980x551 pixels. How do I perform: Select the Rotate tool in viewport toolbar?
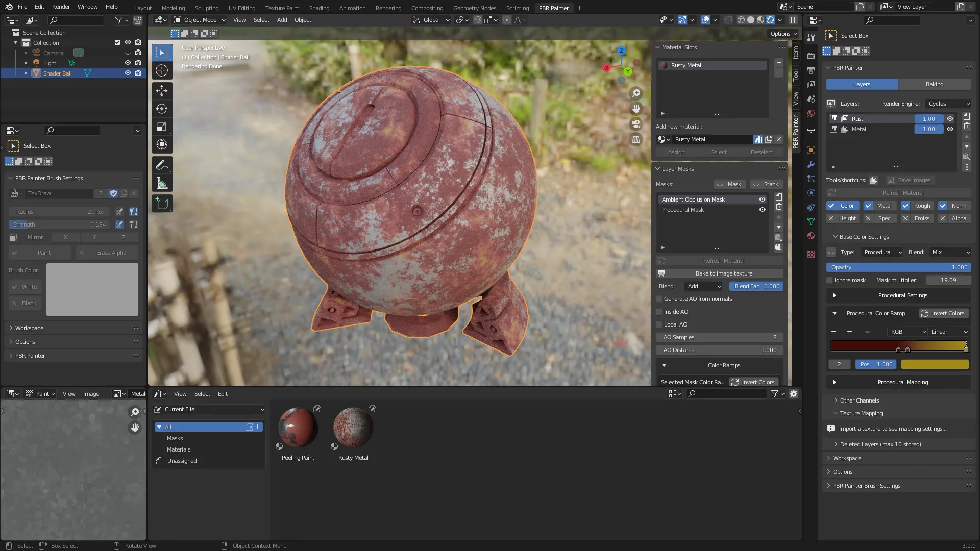pyautogui.click(x=162, y=109)
